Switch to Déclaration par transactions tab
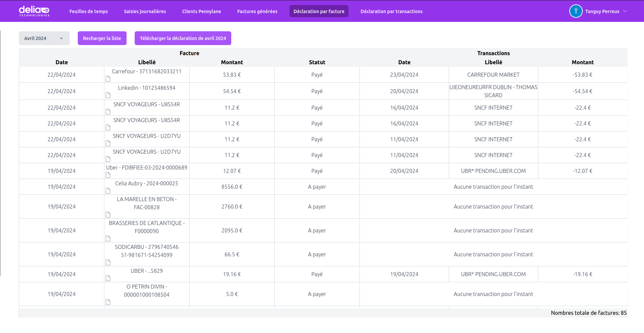The width and height of the screenshot is (644, 333). pos(391,11)
